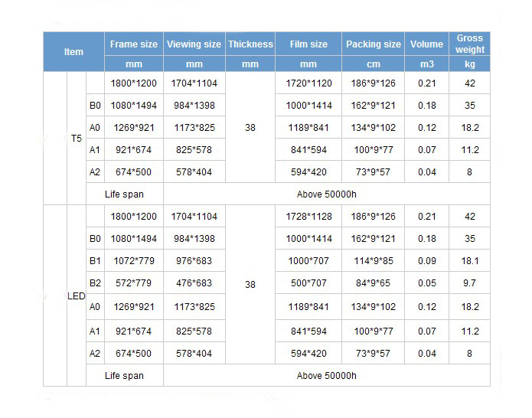Click the "m3" unit under Volume
Image resolution: width=532 pixels, height=418 pixels.
click(427, 64)
